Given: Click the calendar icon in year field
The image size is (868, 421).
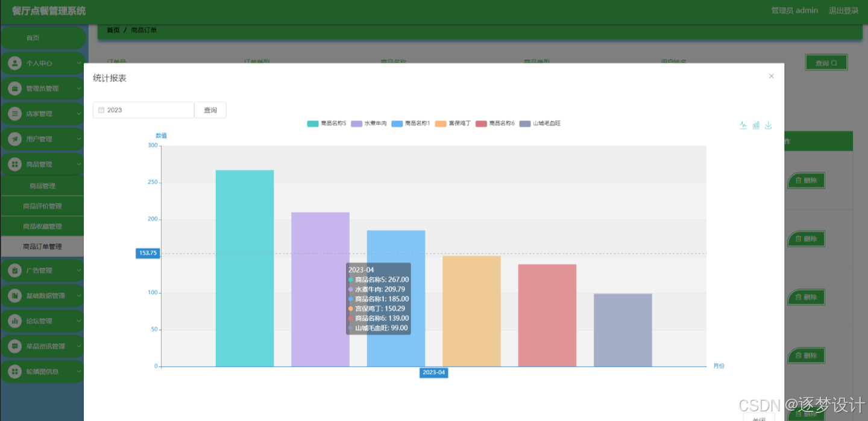Looking at the screenshot, I should point(101,110).
